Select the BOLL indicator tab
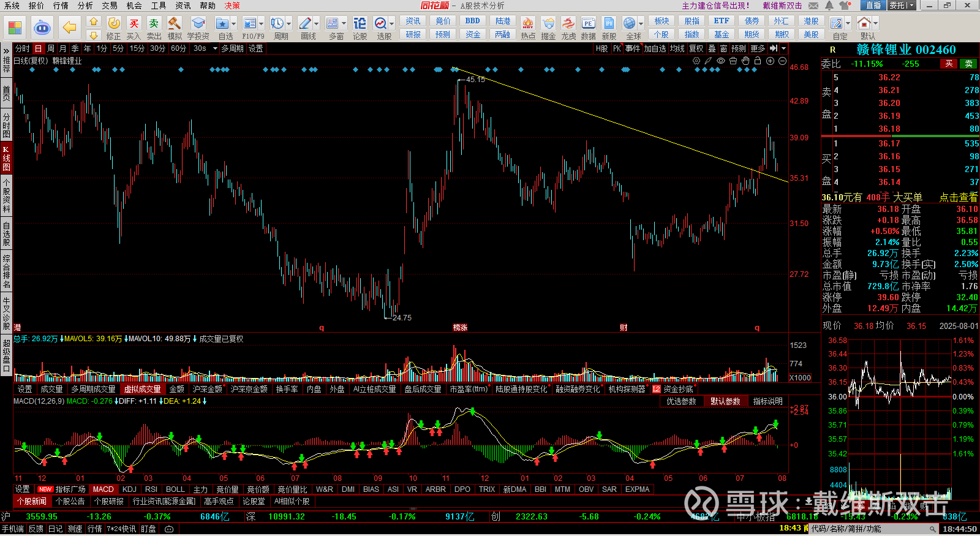Image resolution: width=980 pixels, height=536 pixels. 175,489
